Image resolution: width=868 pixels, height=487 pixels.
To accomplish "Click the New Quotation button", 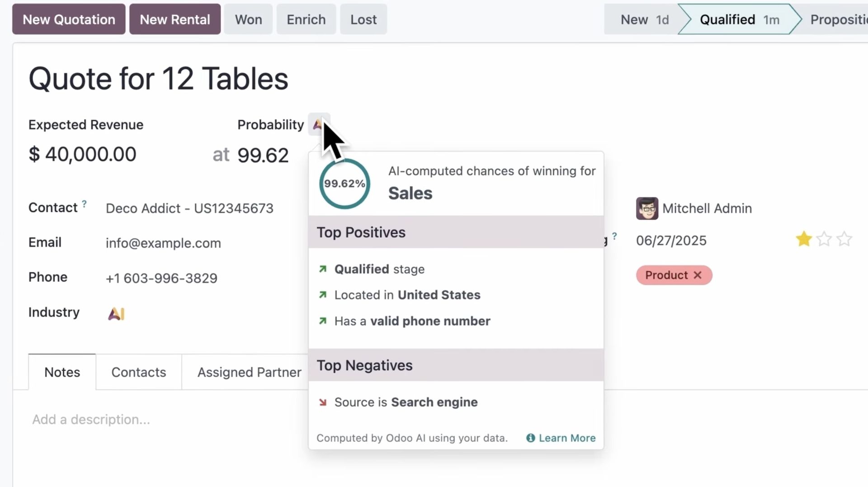I will coord(69,19).
